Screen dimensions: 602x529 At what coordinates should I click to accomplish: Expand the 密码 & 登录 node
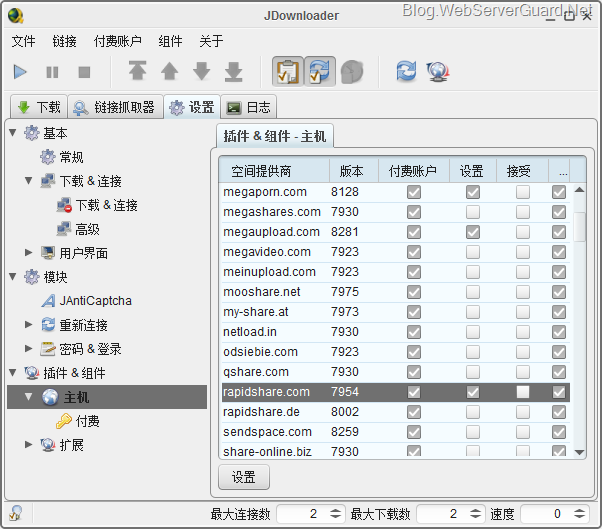(28, 349)
